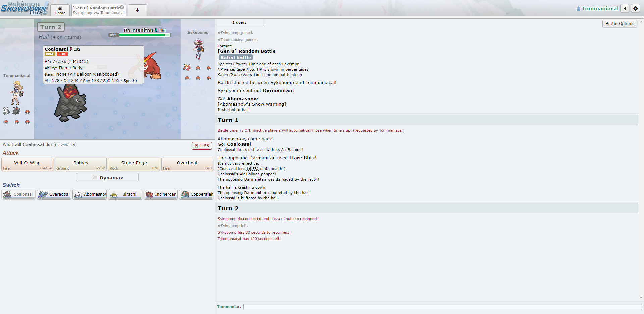Switch to Incineroar

click(x=161, y=194)
